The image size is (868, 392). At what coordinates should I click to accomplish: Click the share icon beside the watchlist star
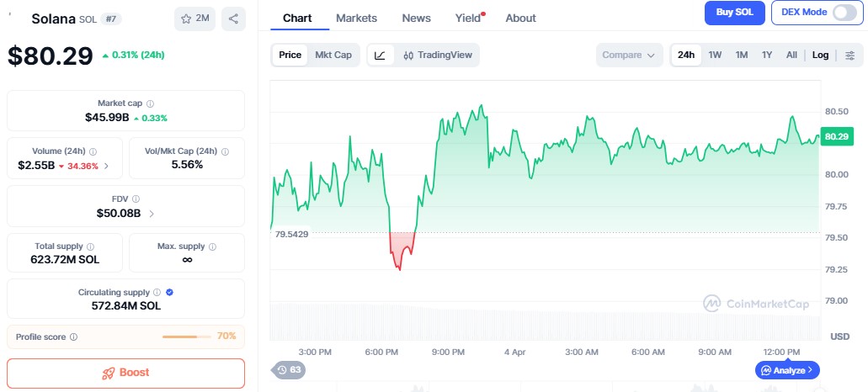point(233,19)
